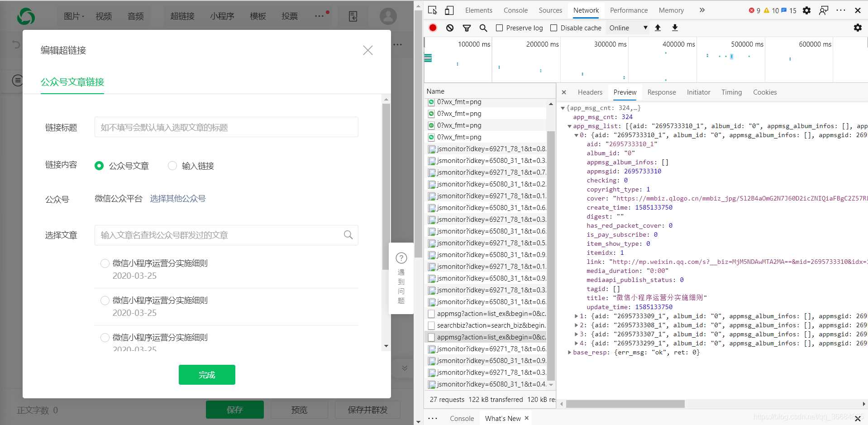Show more DevTools tabs chevron
Screen dimensions: 868x425
(702, 10)
